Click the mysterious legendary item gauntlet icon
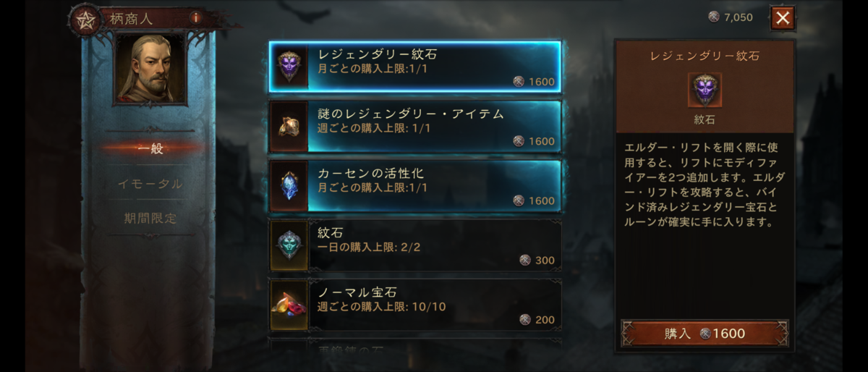Viewport: 868px width, 372px height. pos(289,126)
